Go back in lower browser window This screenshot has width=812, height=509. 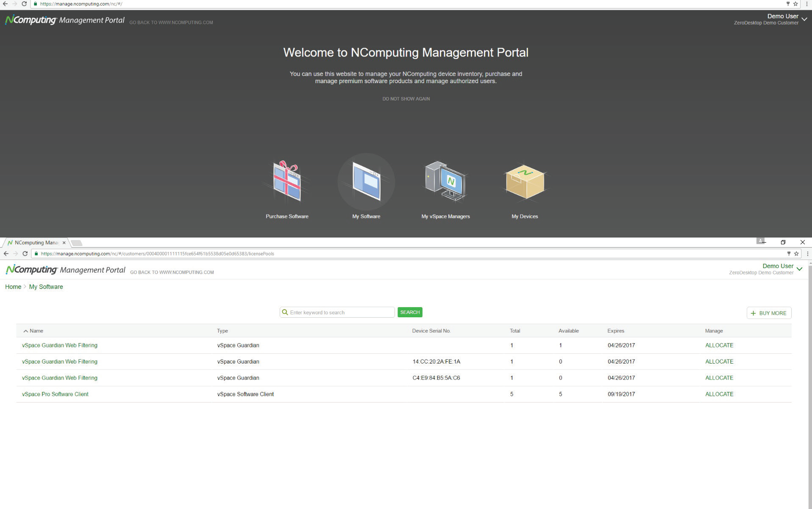(6, 254)
